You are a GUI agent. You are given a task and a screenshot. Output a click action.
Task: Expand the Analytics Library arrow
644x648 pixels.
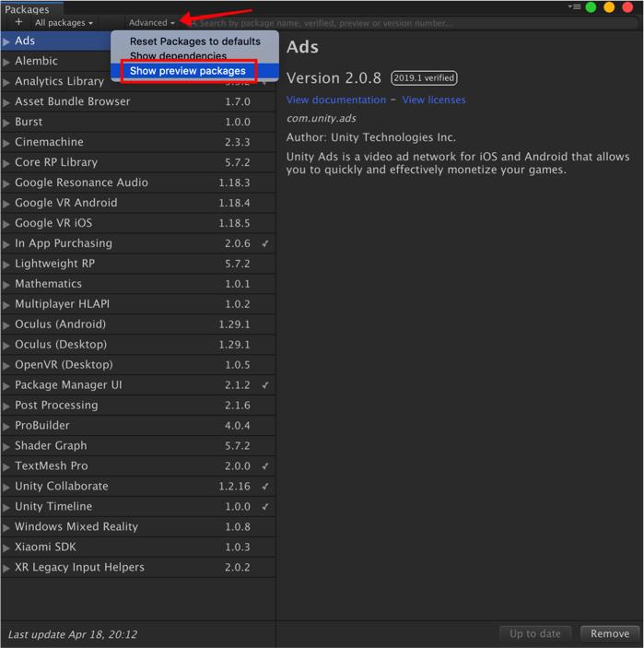click(x=6, y=82)
